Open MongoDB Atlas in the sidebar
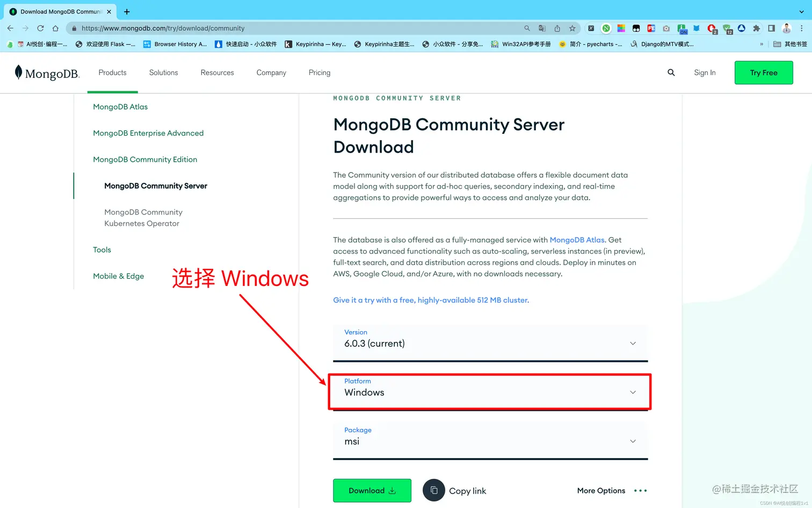The width and height of the screenshot is (812, 508). (x=120, y=106)
